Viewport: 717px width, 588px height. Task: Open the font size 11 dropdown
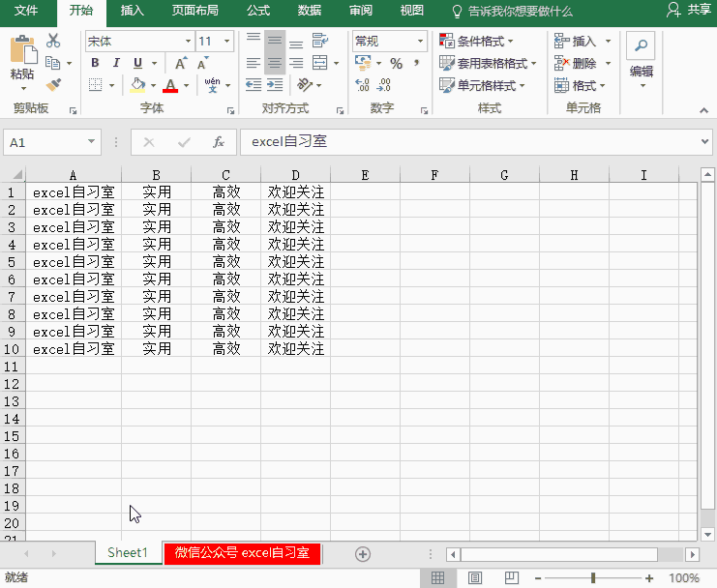tap(226, 42)
